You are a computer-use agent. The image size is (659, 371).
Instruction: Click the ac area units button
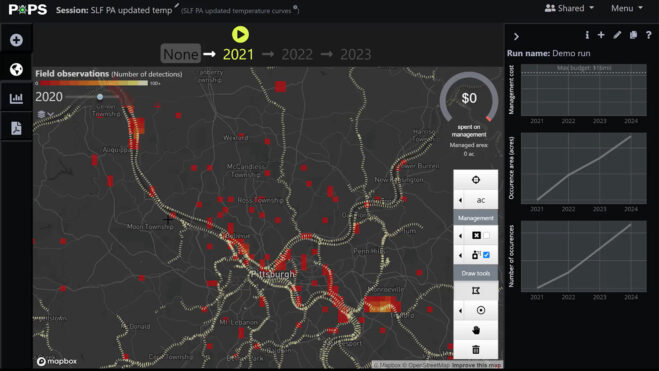[481, 200]
